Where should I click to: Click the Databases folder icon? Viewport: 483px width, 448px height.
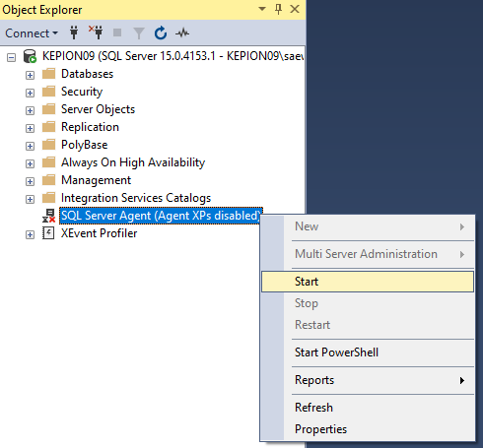49,74
